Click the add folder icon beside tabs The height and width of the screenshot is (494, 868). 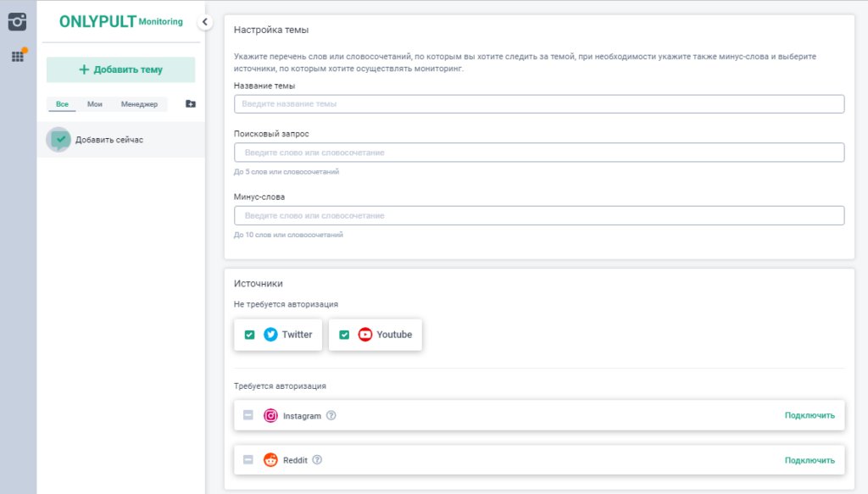(x=190, y=104)
